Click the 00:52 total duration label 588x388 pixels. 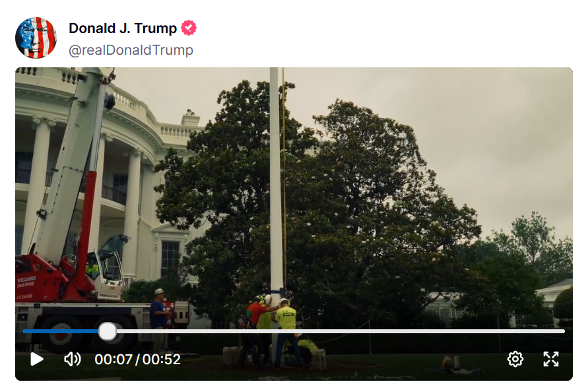click(161, 360)
